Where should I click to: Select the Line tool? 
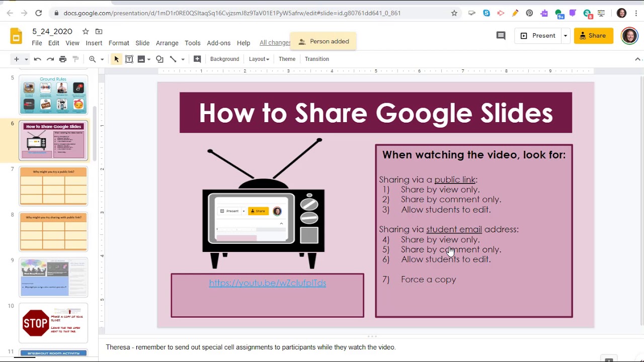pos(173,59)
